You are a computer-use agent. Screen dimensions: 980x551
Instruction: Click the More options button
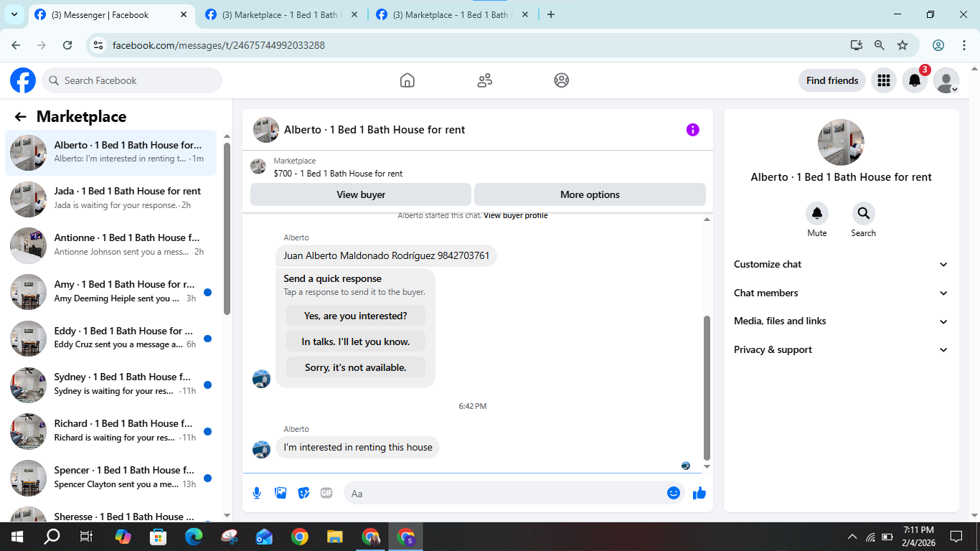click(x=590, y=194)
